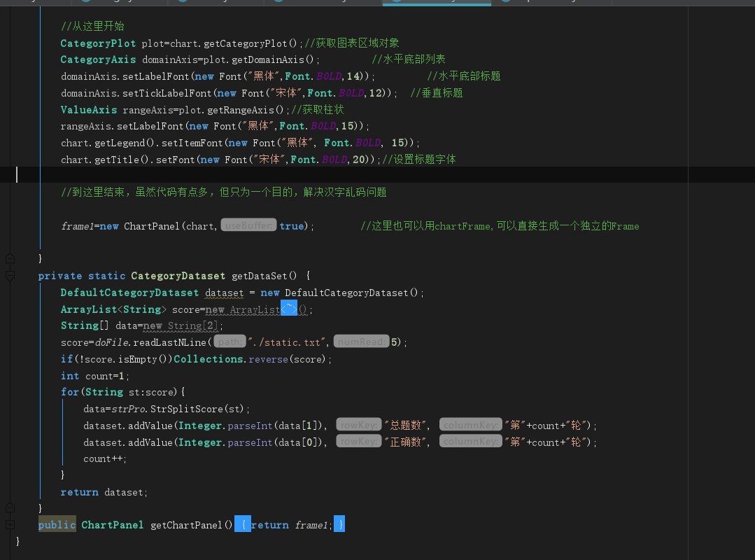This screenshot has width=755, height=560.
Task: Click the "//设置标题字体" comment
Action: pos(419,160)
